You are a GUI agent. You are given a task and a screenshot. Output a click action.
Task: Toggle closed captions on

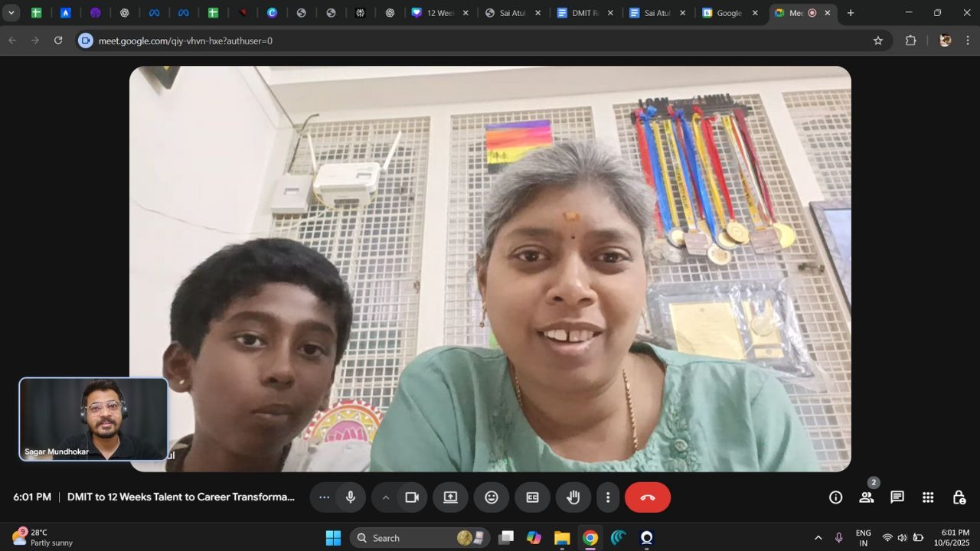[x=532, y=497]
